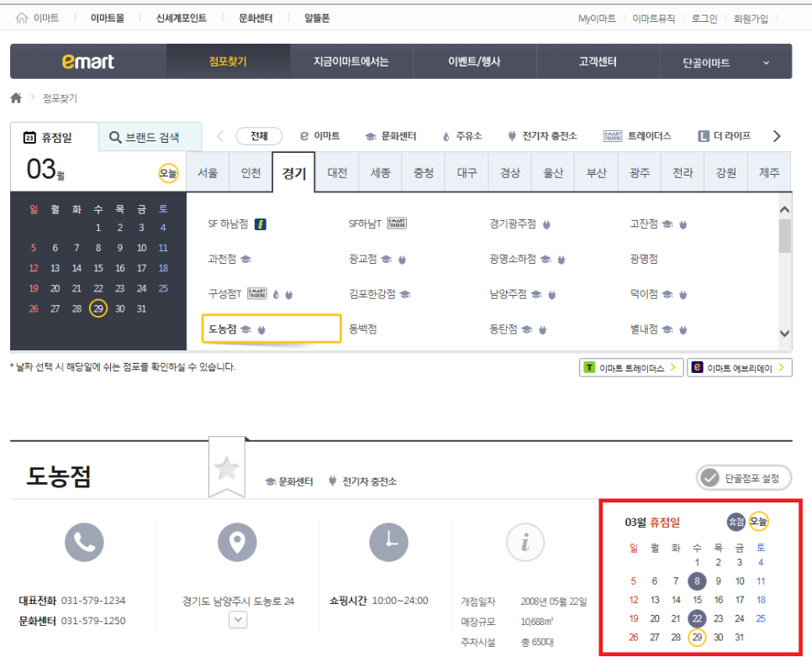This screenshot has height=657, width=812.
Task: Filter by 더 라이프 brand
Action: click(725, 136)
